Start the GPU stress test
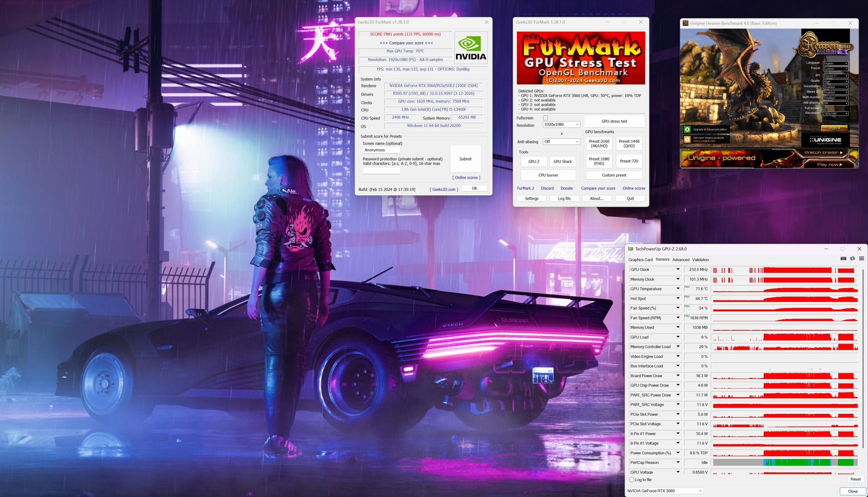 pos(614,121)
